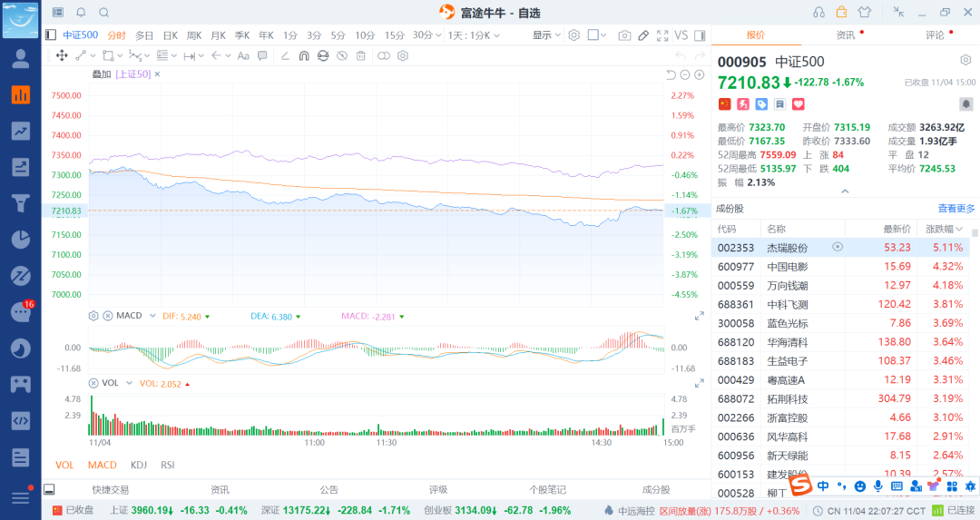Select 杰瑞股份 row in constituents
Image resolution: width=980 pixels, height=520 pixels.
(x=840, y=248)
